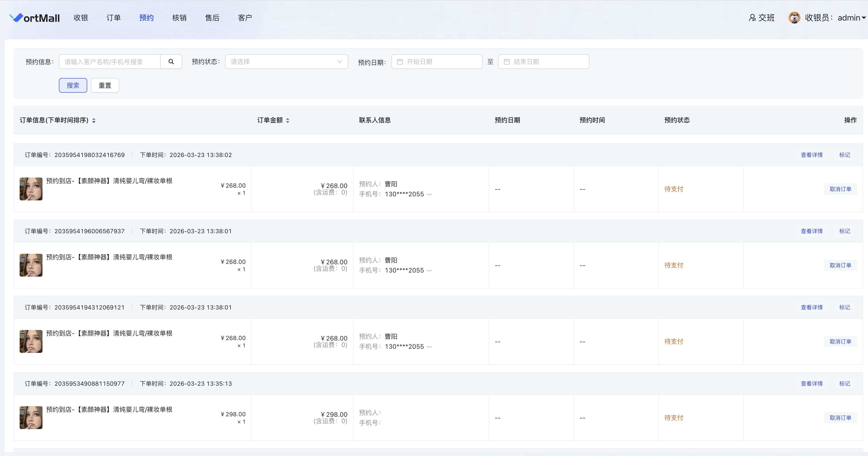Click product thumbnail of first order
Image resolution: width=868 pixels, height=456 pixels.
coord(31,189)
